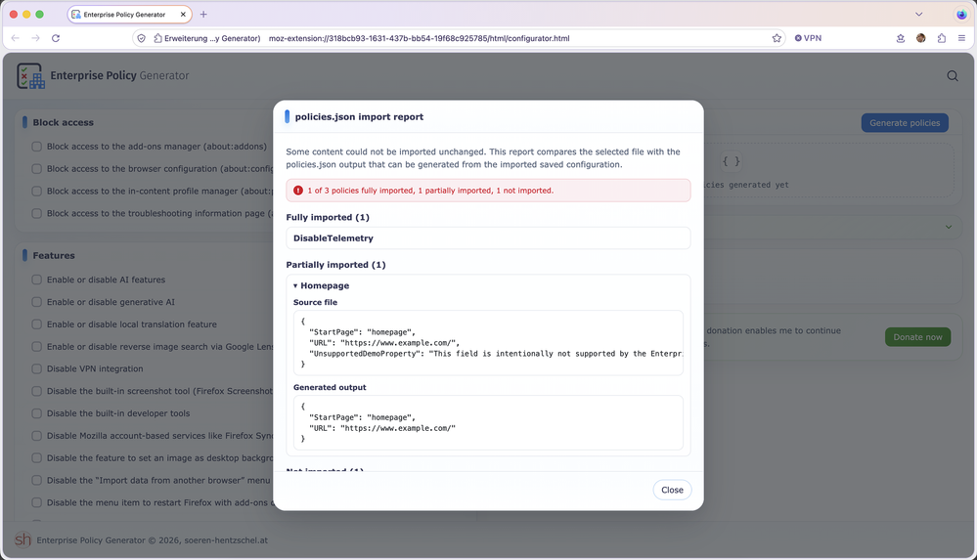Go forward with the browser forward arrow

coord(35,38)
